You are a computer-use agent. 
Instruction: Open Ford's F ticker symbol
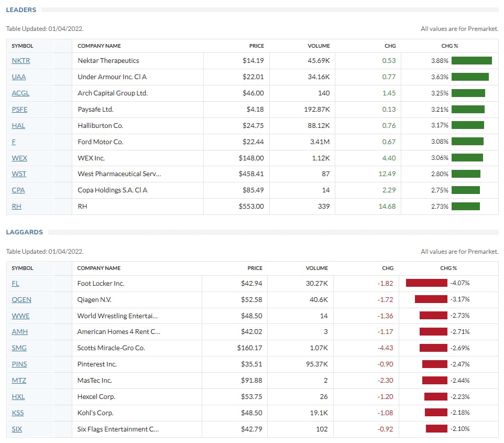[14, 142]
